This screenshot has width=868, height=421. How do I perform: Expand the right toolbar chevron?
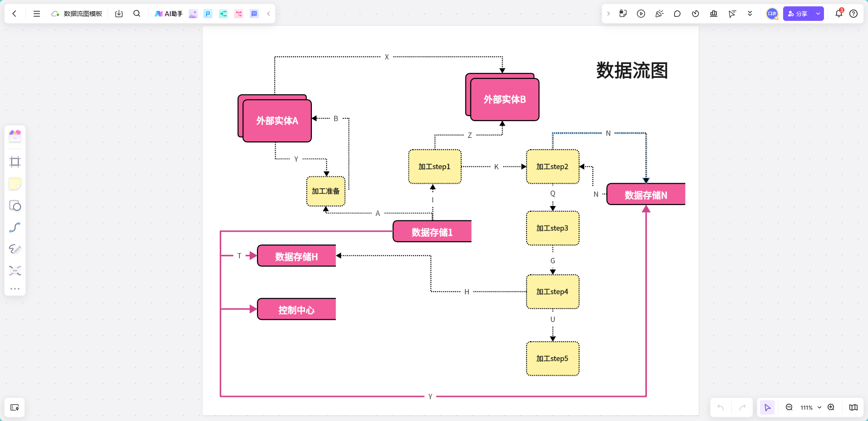(x=609, y=14)
